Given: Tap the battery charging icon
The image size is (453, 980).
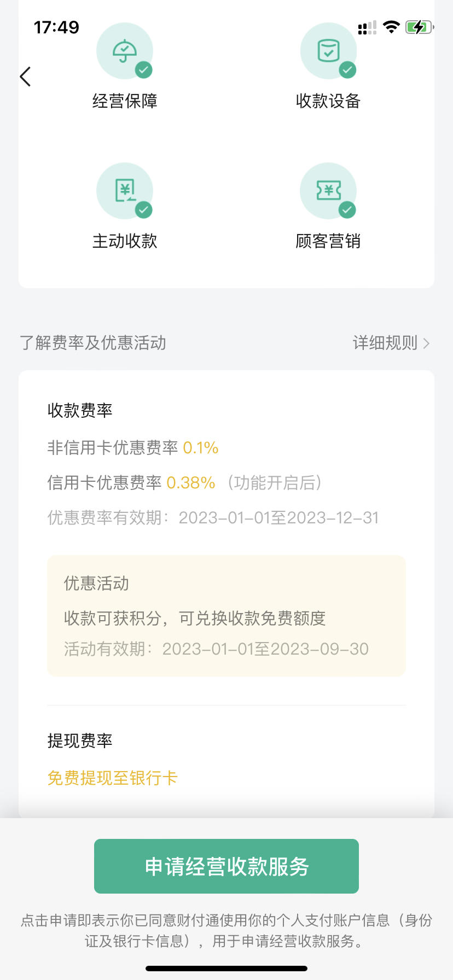Looking at the screenshot, I should (420, 27).
